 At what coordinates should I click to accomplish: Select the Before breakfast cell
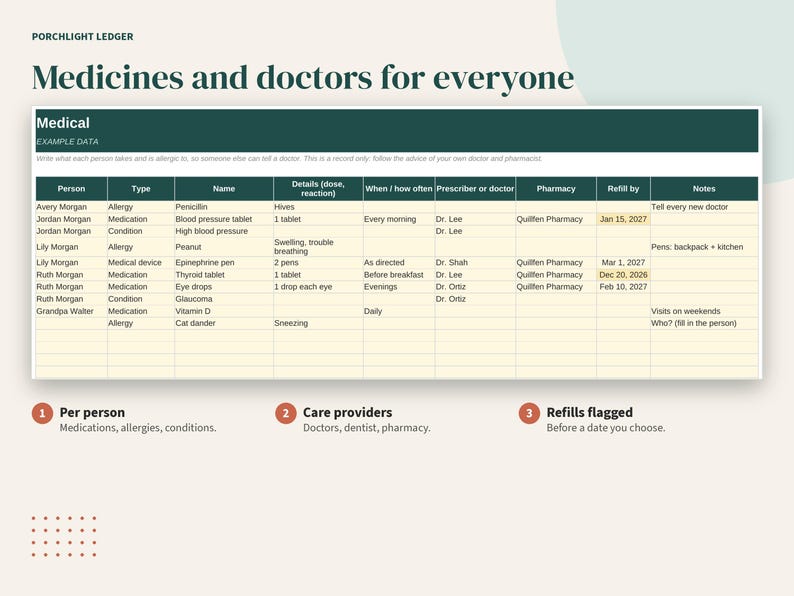click(399, 275)
